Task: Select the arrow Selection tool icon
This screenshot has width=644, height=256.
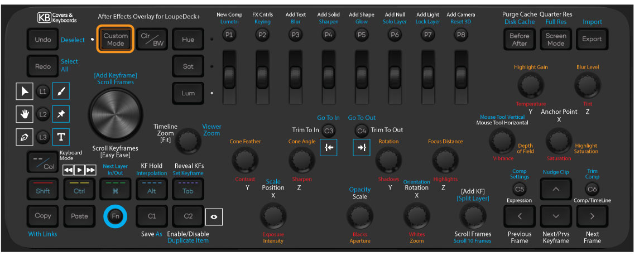Action: (25, 91)
